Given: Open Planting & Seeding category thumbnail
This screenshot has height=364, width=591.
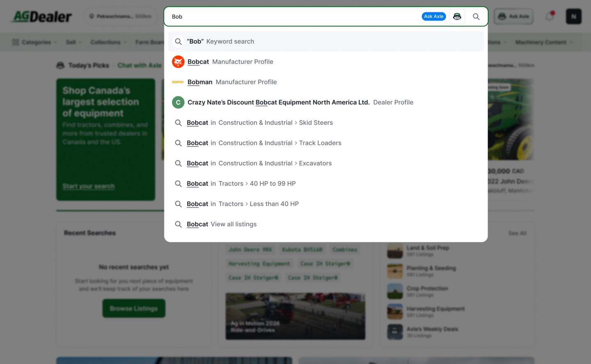Looking at the screenshot, I should click(395, 271).
